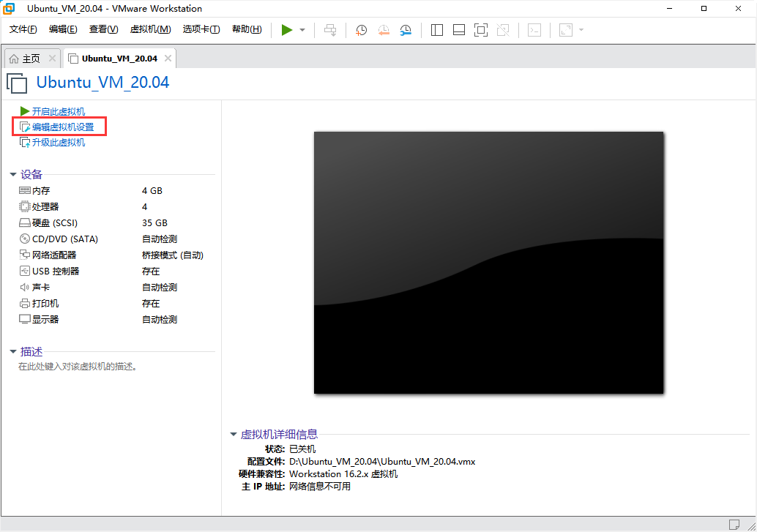The width and height of the screenshot is (757, 532).
Task: Click the 声卡 sound card icon
Action: click(x=25, y=288)
